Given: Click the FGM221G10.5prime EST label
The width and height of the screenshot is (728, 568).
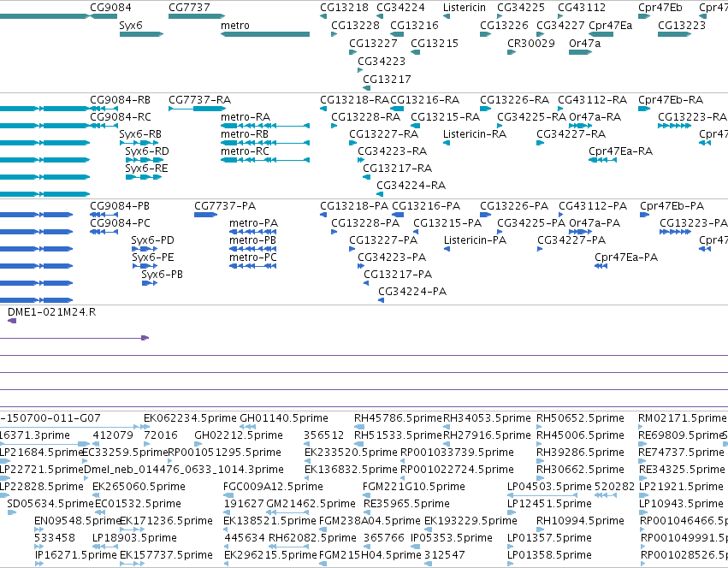Looking at the screenshot, I should point(414,487).
